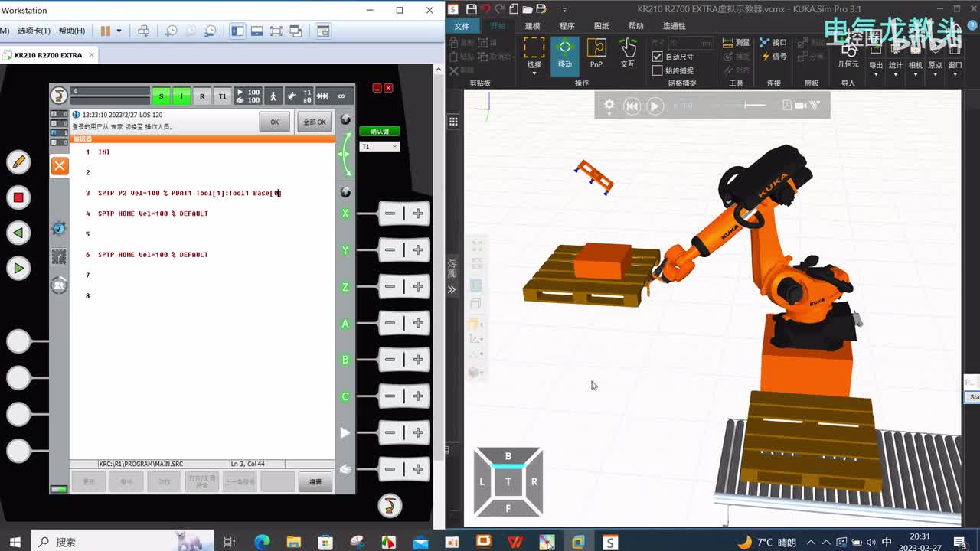Play the simulation in the 3D view
Viewport: 980px width, 551px height.
655,106
